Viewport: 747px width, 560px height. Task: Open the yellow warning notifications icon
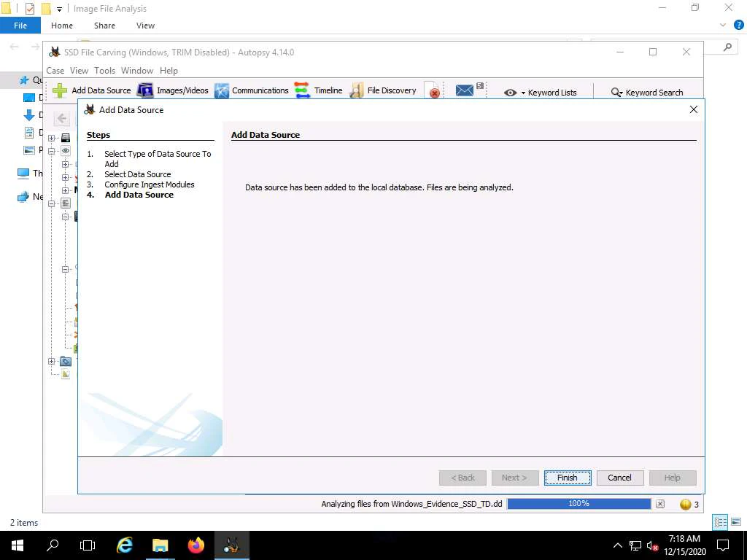pyautogui.click(x=686, y=504)
